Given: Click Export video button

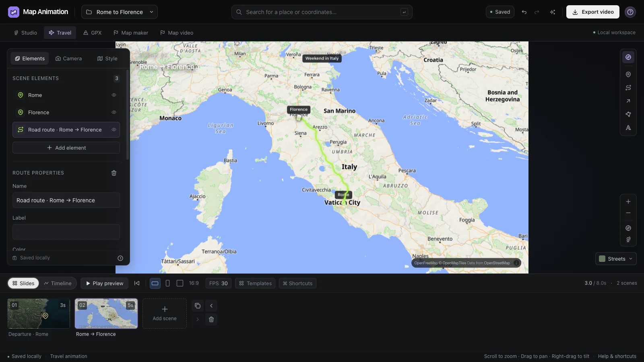Looking at the screenshot, I should [x=593, y=12].
